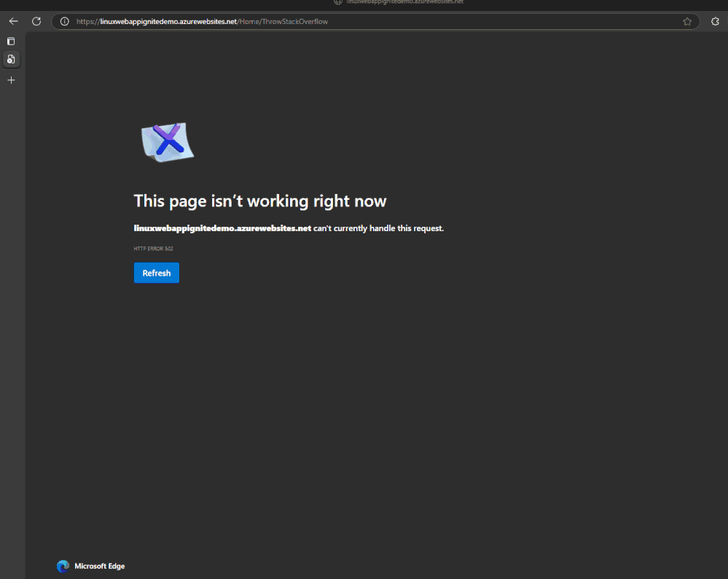Add this page to favorites star
The image size is (728, 579).
pos(687,21)
